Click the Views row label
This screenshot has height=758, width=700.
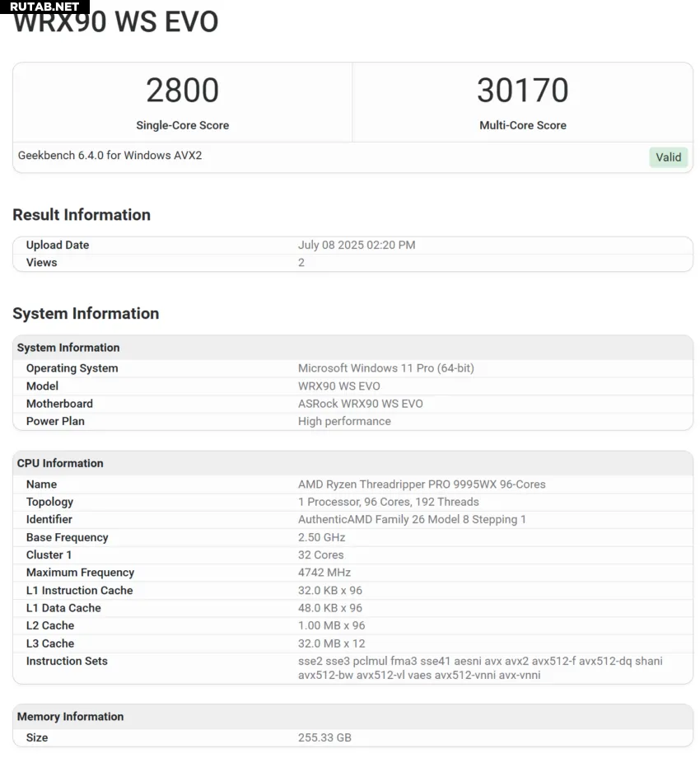pos(41,263)
